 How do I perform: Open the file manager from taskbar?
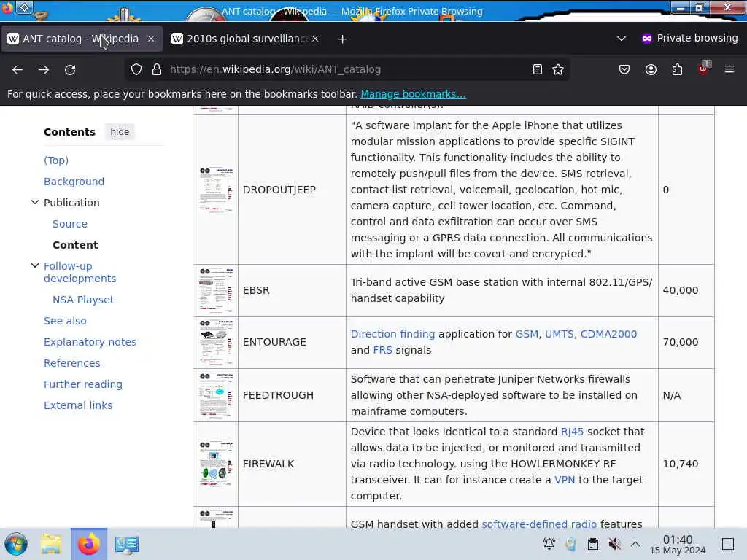51,544
